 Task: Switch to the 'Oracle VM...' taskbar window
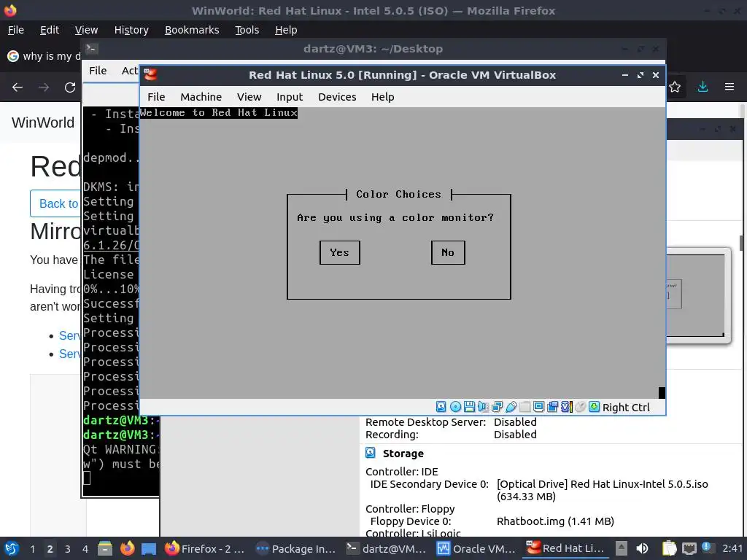click(476, 548)
